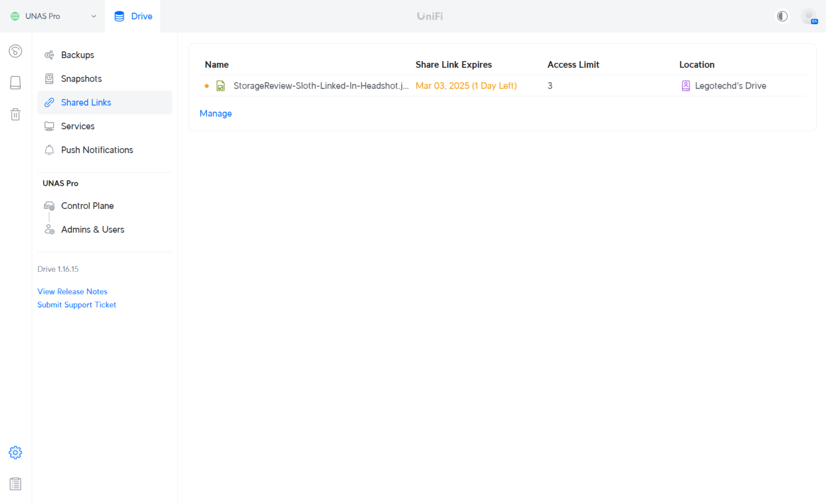The height and width of the screenshot is (504, 826).
Task: Click the Mar 03, 2025 expiry date
Action: point(466,86)
